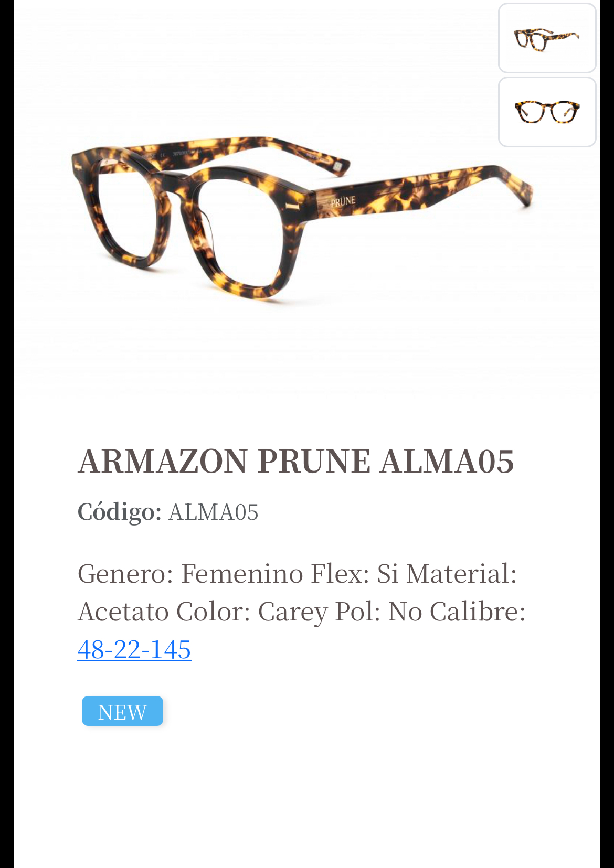Select the front-view glasses thumbnail

tap(547, 112)
